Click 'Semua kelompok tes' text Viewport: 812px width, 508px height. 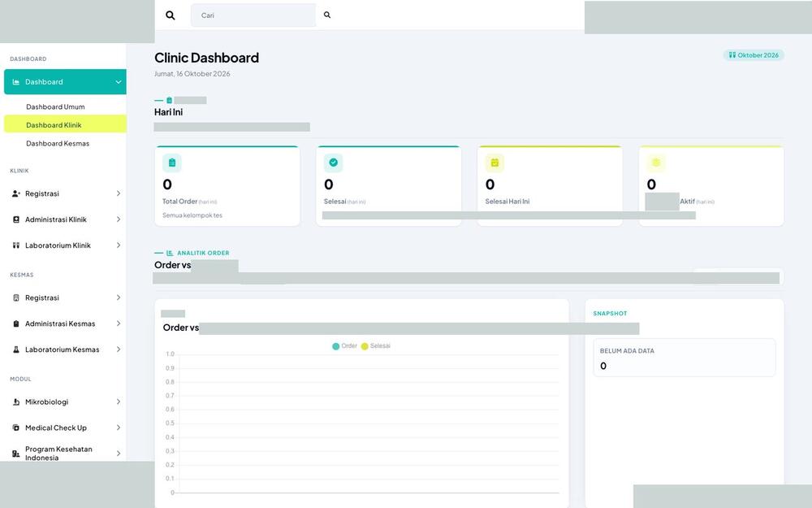point(192,215)
